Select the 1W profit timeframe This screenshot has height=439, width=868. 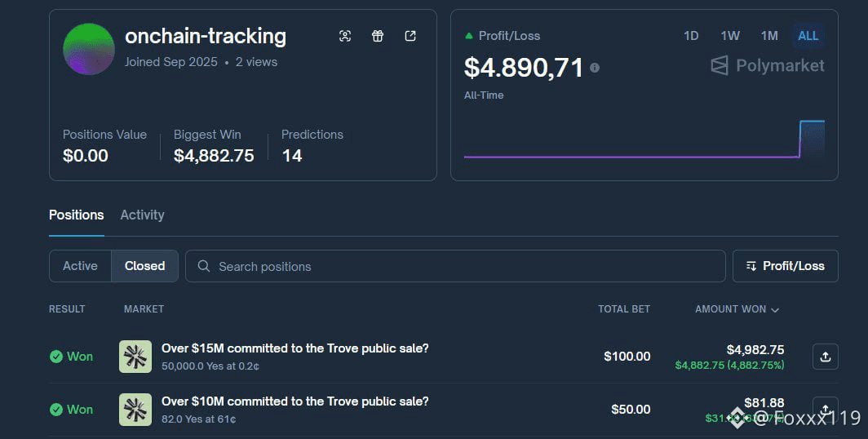point(730,36)
